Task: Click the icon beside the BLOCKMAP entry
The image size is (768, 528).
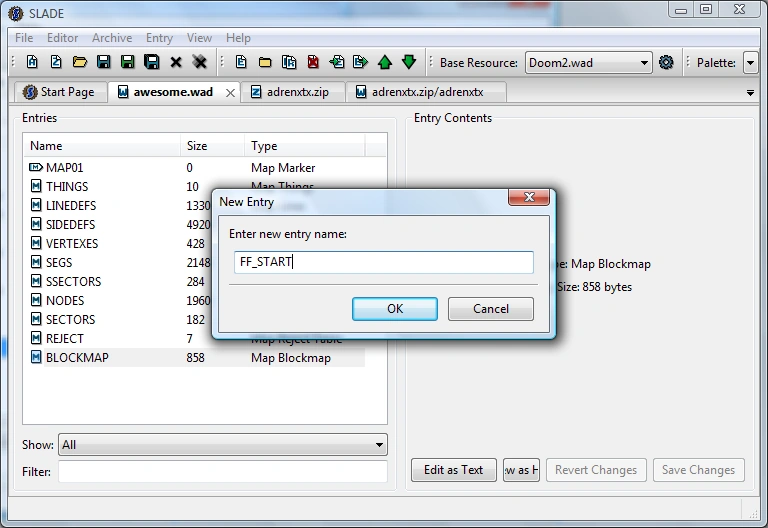Action: click(36, 357)
